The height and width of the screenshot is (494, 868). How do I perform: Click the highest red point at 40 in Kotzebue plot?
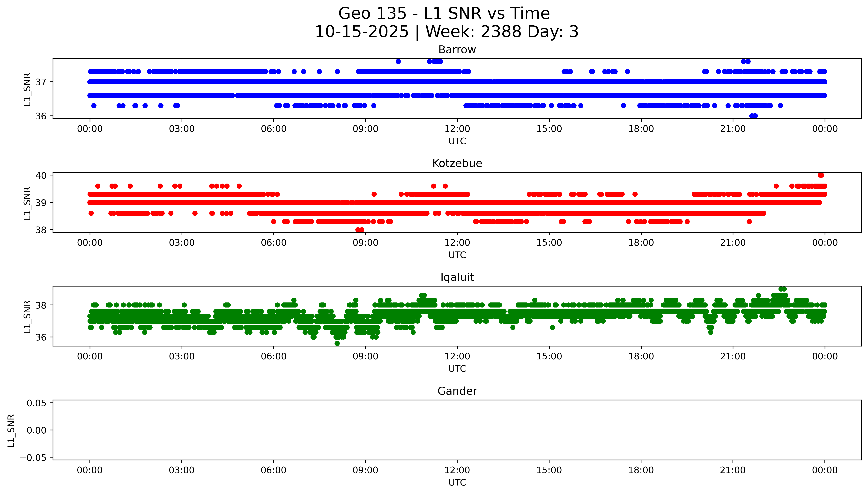(821, 175)
